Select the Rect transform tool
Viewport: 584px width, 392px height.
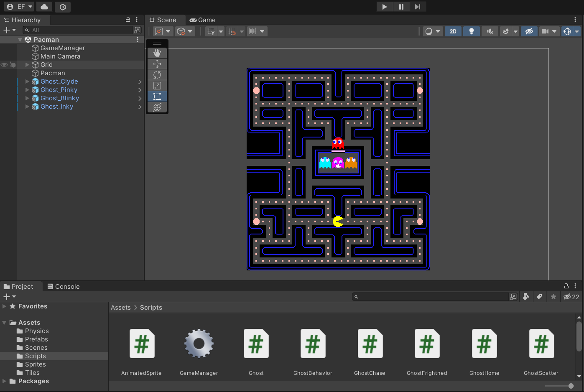point(157,96)
